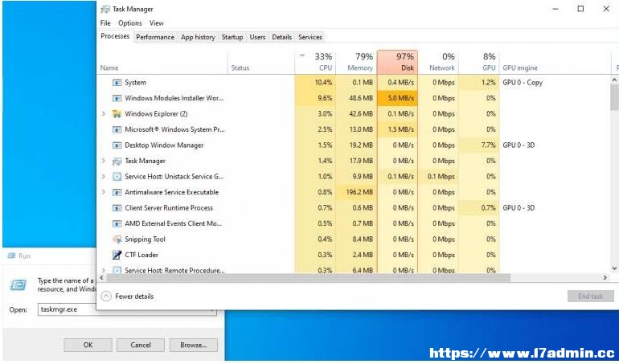Switch to the Services tab
Viewport: 619px width, 364px height.
[x=309, y=37]
